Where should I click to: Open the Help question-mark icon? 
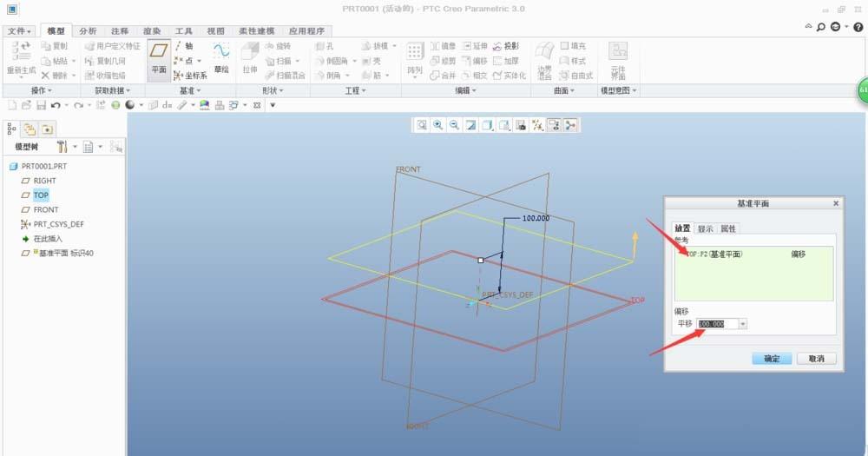tap(858, 27)
